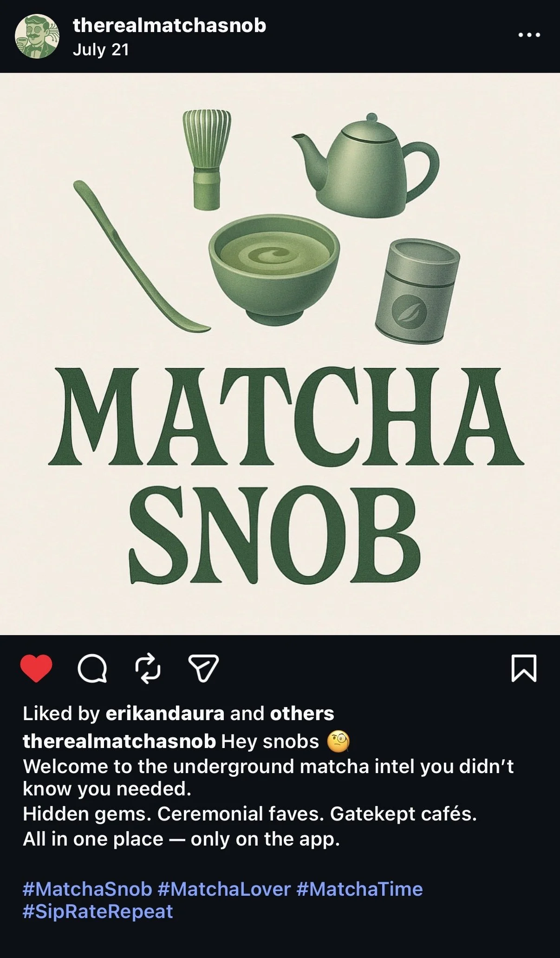Viewport: 560px width, 958px height.
Task: Tap therealmatchasnob username in the caption
Action: (x=119, y=741)
